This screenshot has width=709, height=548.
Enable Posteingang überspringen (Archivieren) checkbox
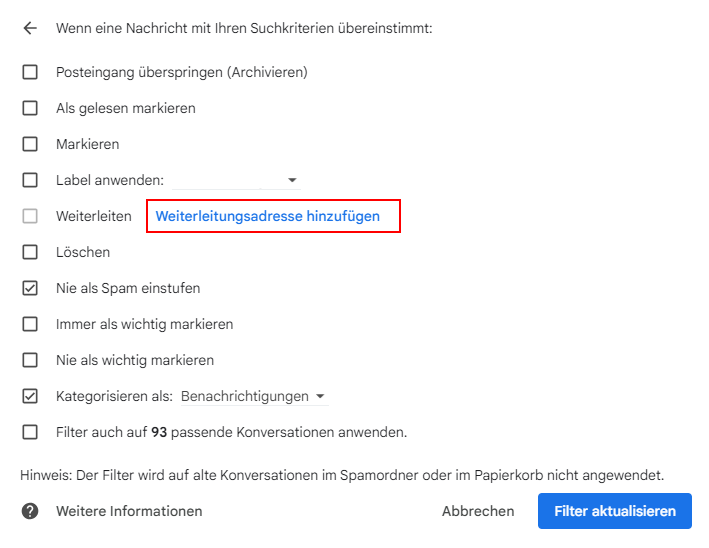(x=30, y=72)
